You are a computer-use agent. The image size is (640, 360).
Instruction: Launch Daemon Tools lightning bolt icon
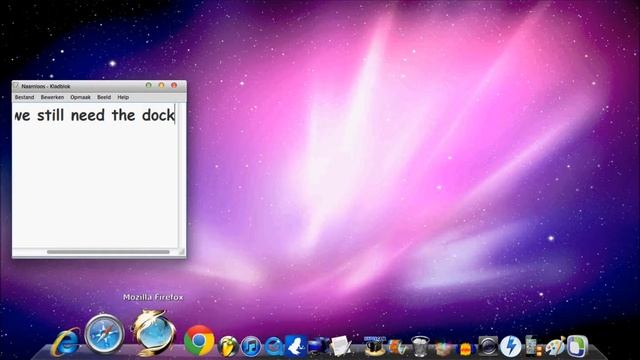[511, 346]
